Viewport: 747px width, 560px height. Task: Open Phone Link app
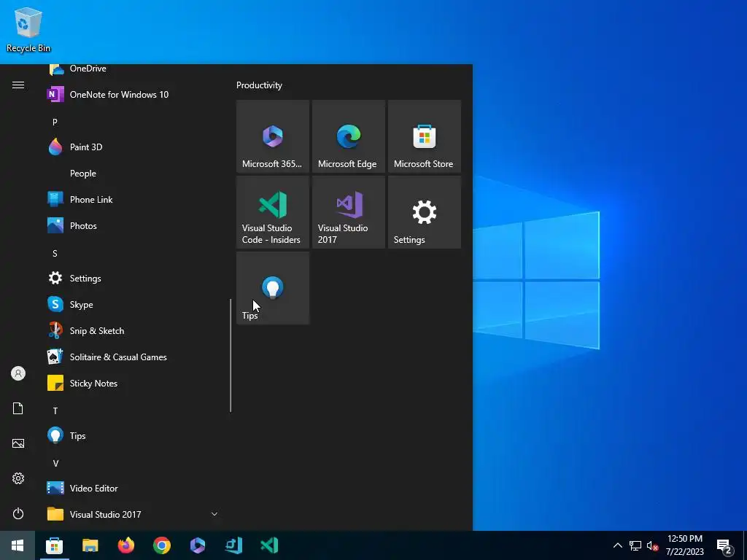[x=133, y=200]
